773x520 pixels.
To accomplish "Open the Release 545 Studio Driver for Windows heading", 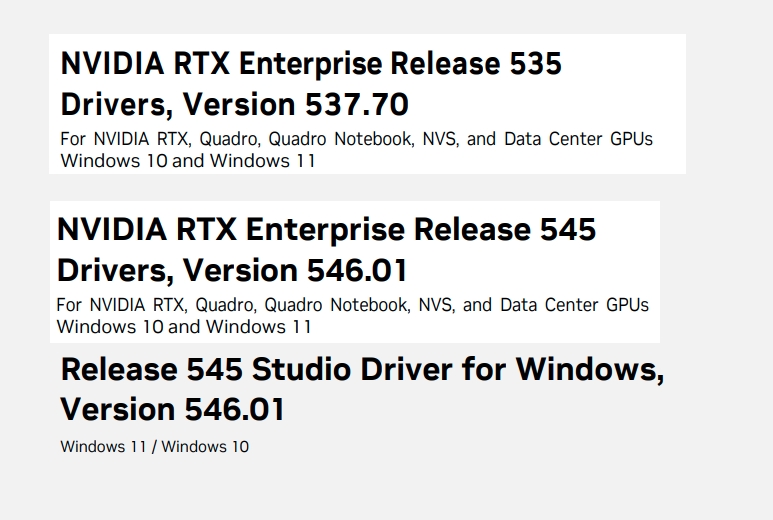I will (362, 389).
